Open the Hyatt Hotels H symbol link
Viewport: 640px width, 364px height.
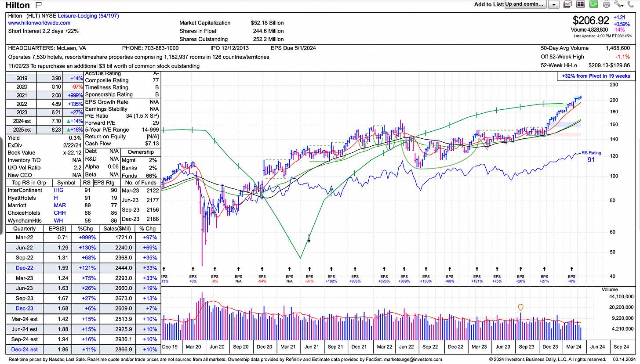pos(55,198)
